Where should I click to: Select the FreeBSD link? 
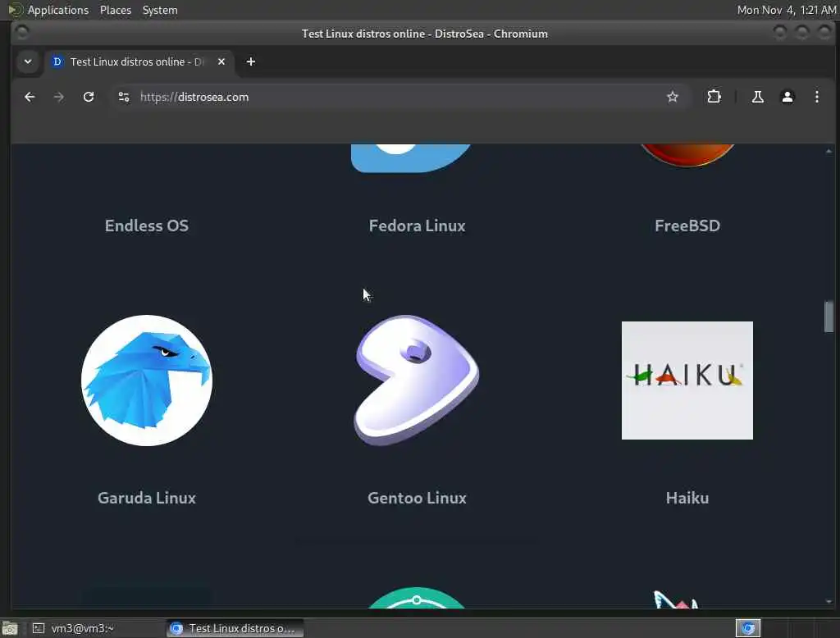tap(687, 226)
